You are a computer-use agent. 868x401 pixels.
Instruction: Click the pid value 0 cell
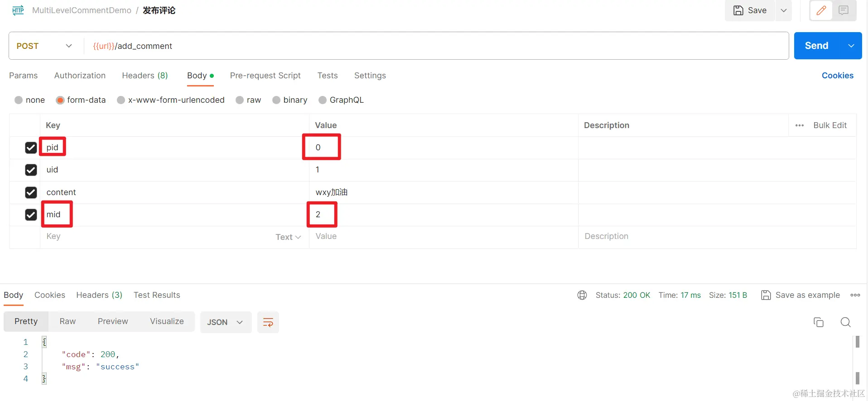coord(444,148)
